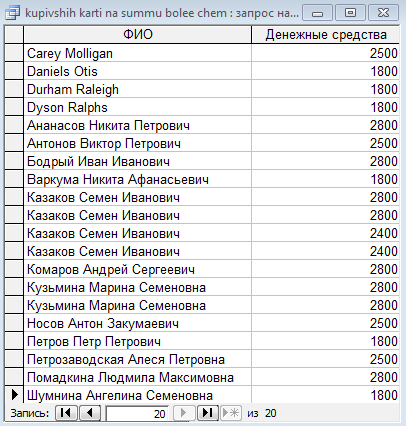This screenshot has width=406, height=426.
Task: Go to the first record
Action: click(66, 413)
